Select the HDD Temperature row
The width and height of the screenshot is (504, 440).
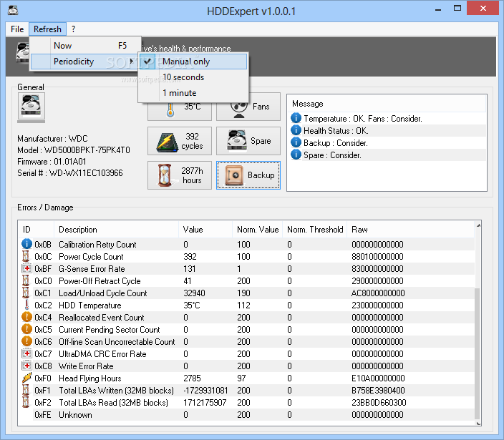point(89,305)
